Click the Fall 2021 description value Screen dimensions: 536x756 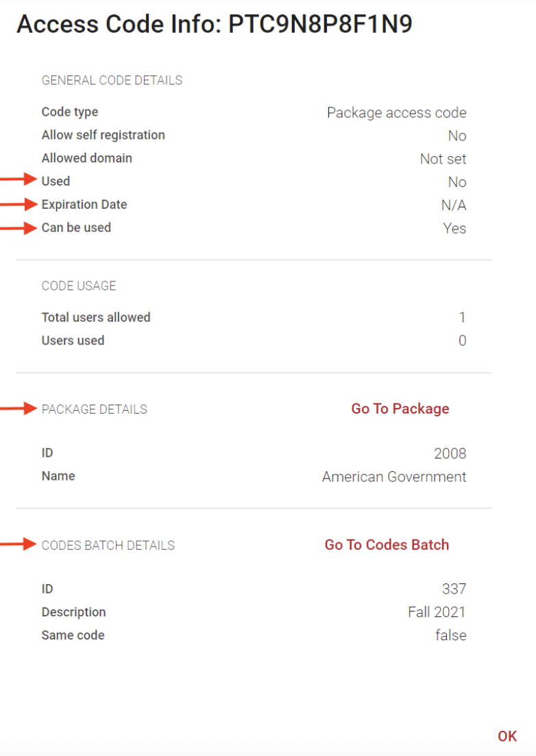coord(437,612)
